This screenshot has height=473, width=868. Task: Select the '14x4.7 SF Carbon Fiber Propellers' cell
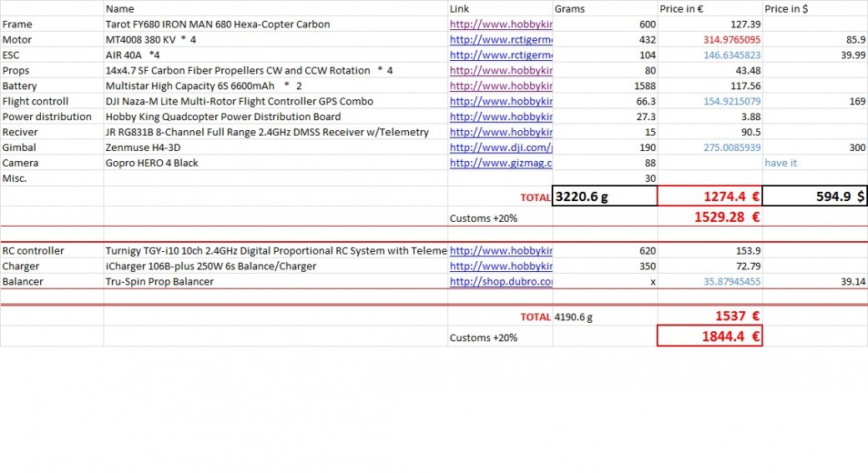275,71
